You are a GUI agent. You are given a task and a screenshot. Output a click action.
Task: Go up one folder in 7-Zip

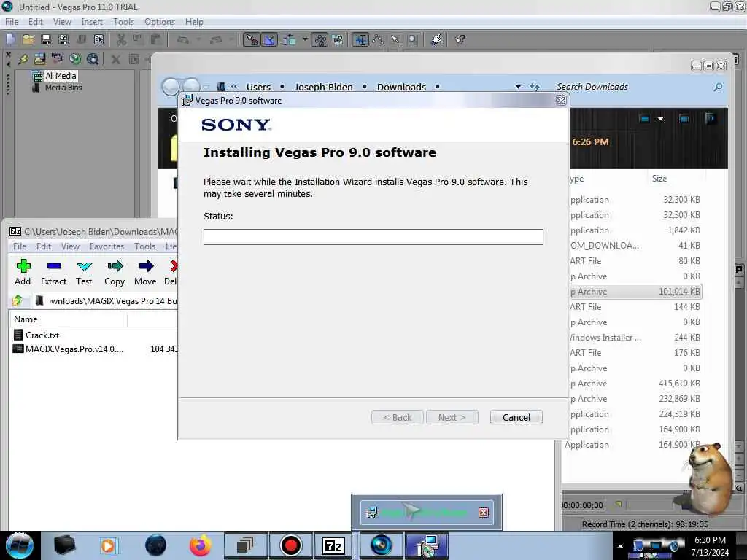click(18, 300)
